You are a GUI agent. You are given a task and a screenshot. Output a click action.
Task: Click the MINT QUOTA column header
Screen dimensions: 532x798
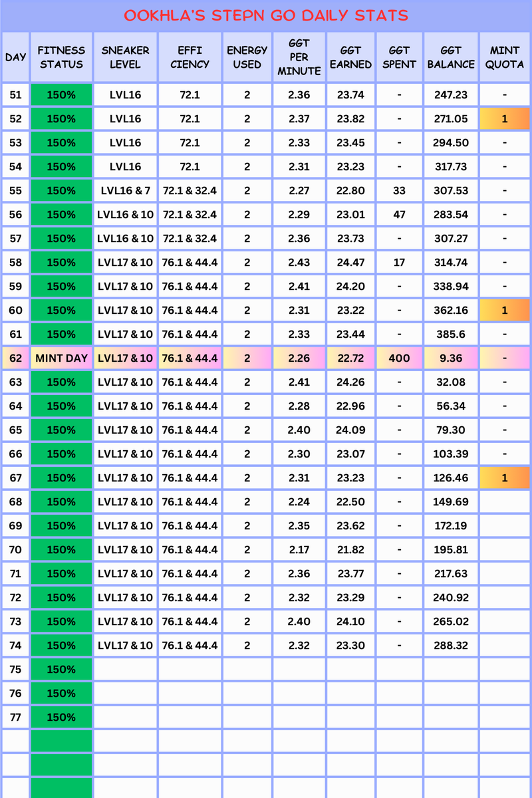pos(505,57)
